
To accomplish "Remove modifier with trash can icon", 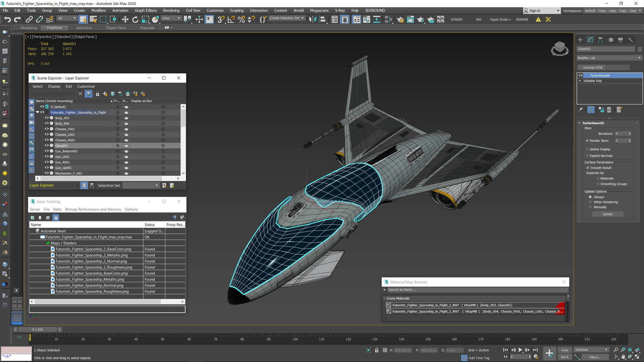I will click(609, 110).
